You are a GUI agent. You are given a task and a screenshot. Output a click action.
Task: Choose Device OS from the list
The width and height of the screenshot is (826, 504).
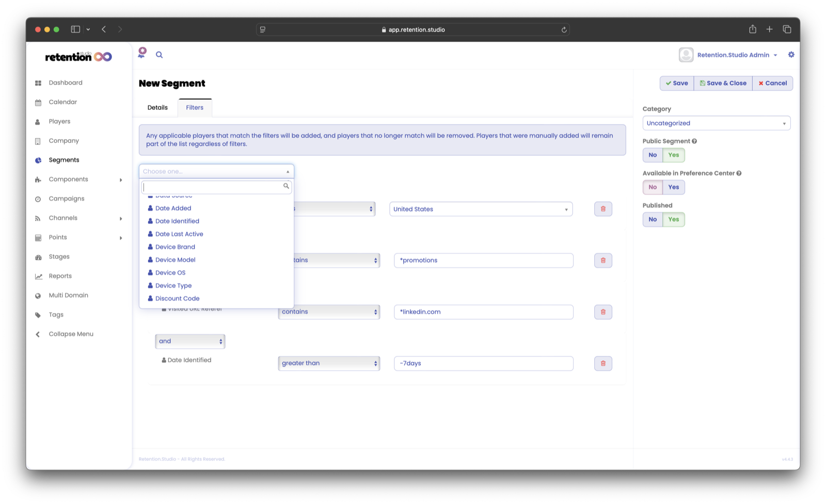click(x=170, y=273)
